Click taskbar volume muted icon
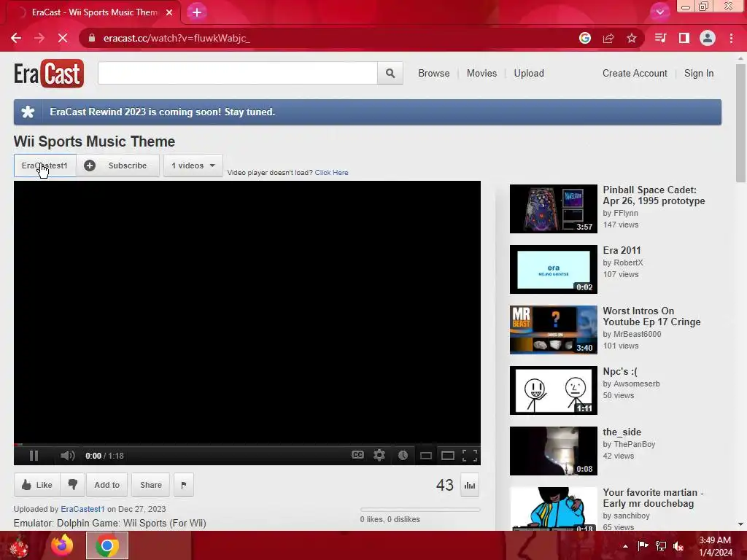This screenshot has height=560, width=747. click(x=678, y=546)
